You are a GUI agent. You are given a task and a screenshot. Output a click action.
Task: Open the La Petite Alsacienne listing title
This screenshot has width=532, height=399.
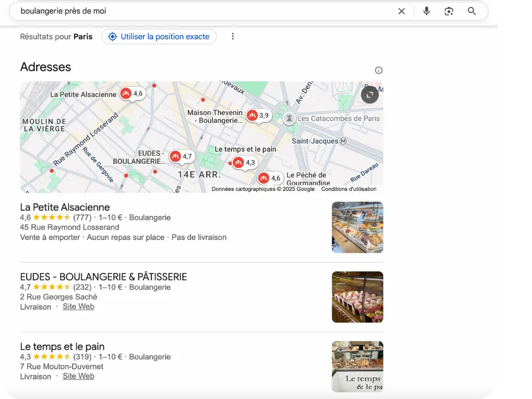[x=65, y=207]
